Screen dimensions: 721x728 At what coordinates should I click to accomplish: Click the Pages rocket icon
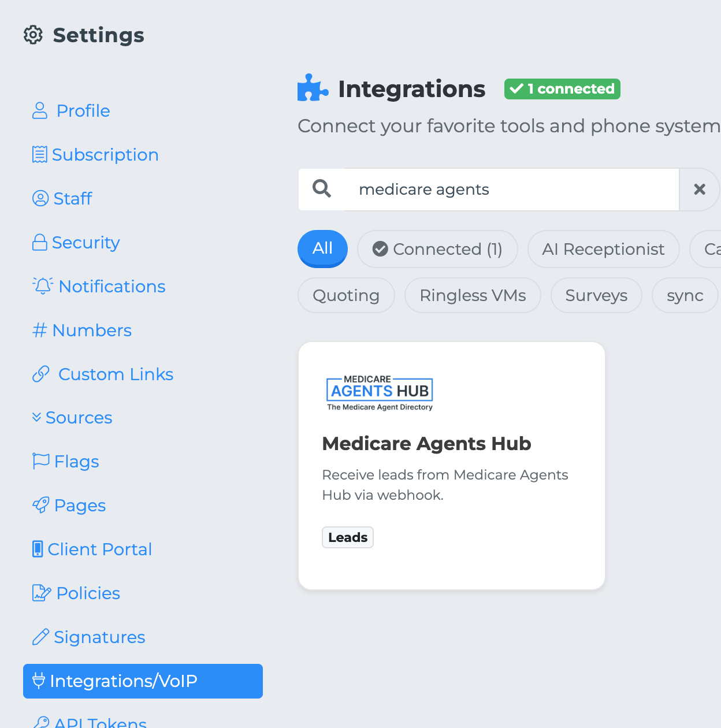pyautogui.click(x=40, y=505)
